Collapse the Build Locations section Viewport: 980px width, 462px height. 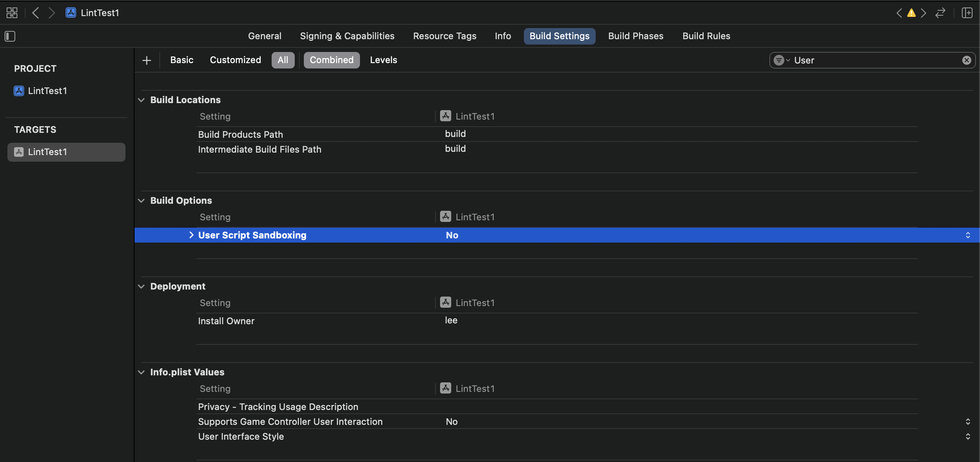point(142,100)
